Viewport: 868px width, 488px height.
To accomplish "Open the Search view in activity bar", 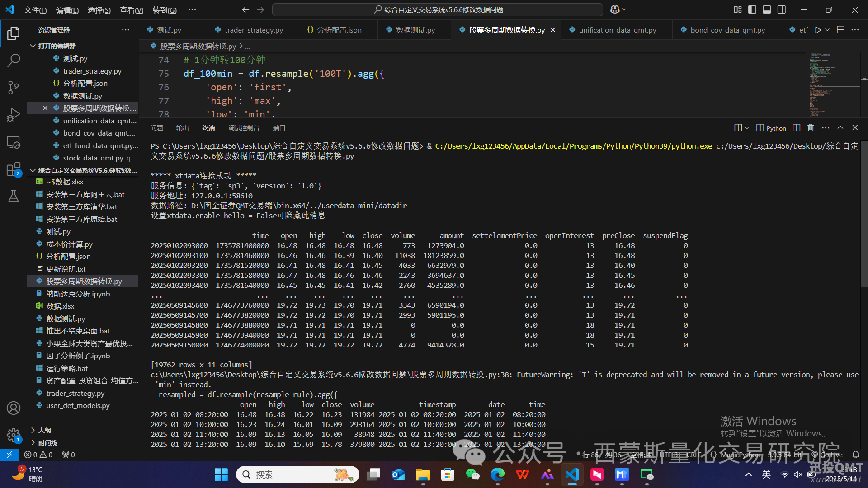I will click(14, 60).
